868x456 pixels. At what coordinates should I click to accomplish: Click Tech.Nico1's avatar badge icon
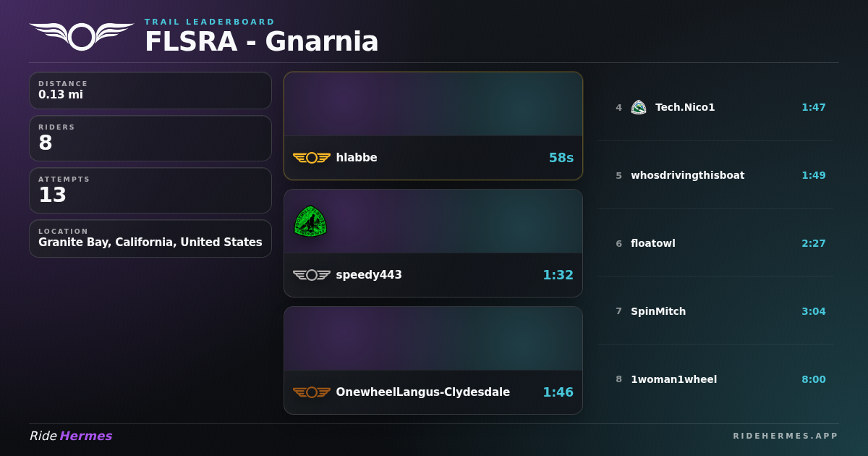[x=639, y=107]
